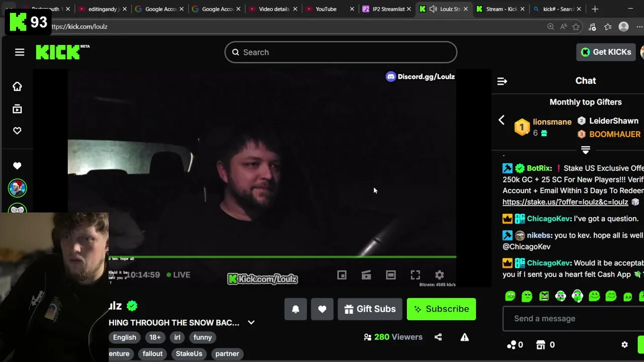This screenshot has width=644, height=362.
Task: Click ChicagoKev in the 'I've got a question' message
Action: click(548, 219)
